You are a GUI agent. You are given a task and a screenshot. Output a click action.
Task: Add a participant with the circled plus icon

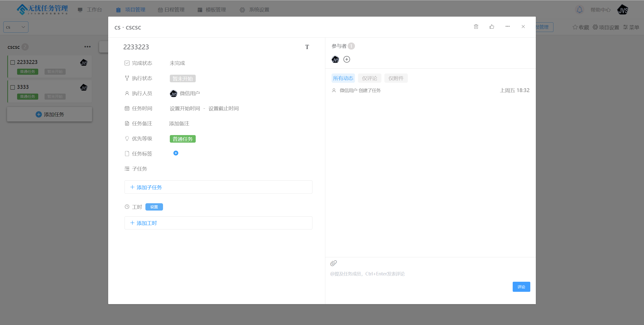[x=347, y=59]
